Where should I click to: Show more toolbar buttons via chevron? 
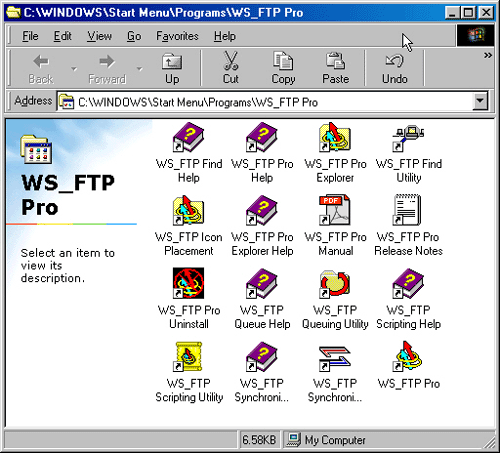[x=488, y=55]
